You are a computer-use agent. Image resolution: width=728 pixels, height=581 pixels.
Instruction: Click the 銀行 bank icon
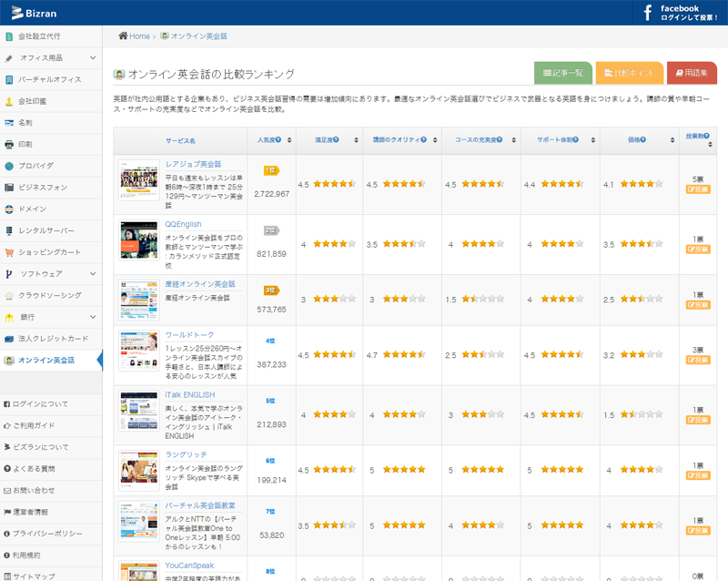9,318
